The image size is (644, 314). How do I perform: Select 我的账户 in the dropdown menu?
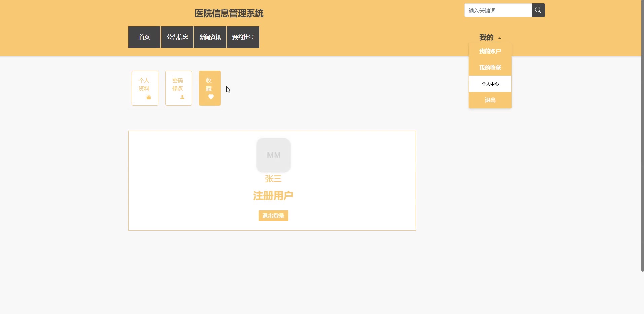point(490,51)
